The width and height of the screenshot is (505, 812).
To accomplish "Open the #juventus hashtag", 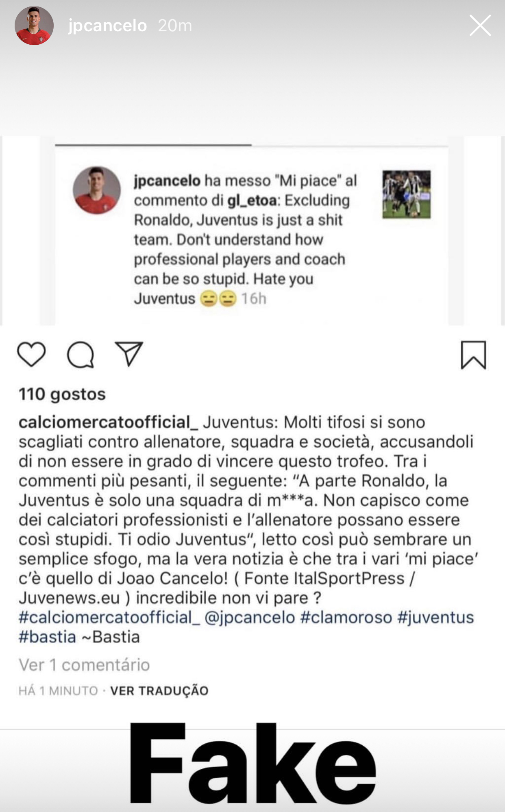I will coord(435,617).
